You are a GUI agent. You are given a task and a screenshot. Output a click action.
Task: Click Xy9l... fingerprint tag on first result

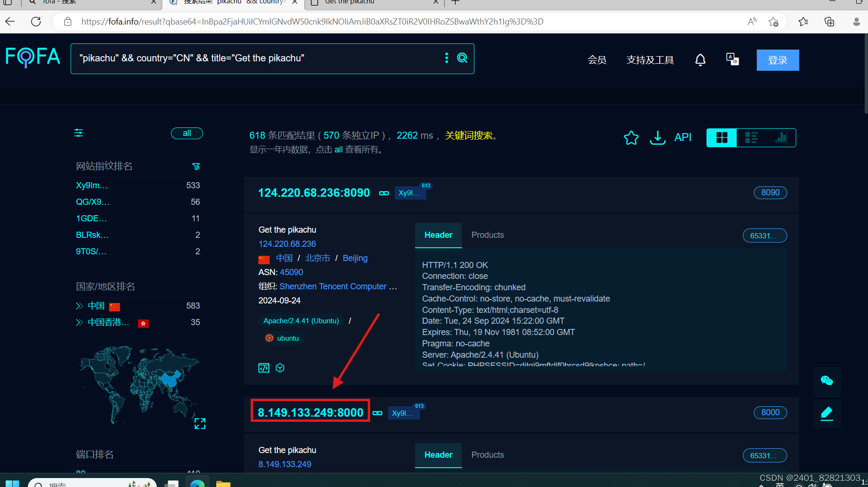point(410,193)
